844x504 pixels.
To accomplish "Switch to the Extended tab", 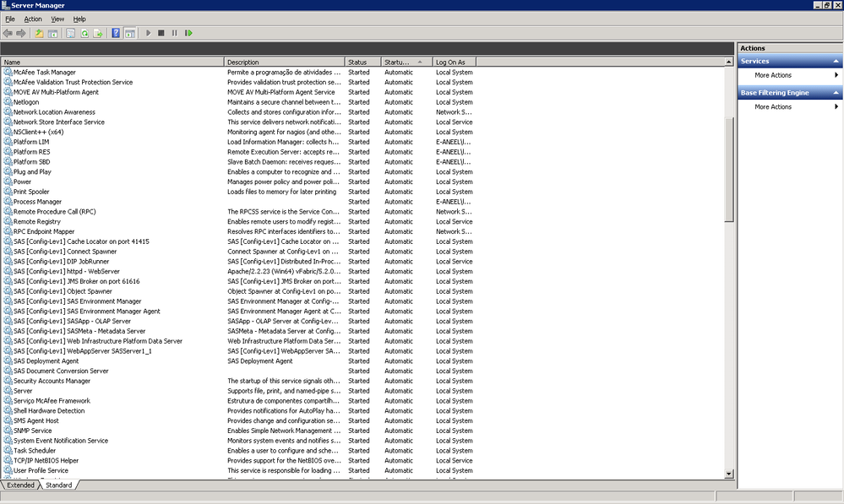I will coord(20,485).
